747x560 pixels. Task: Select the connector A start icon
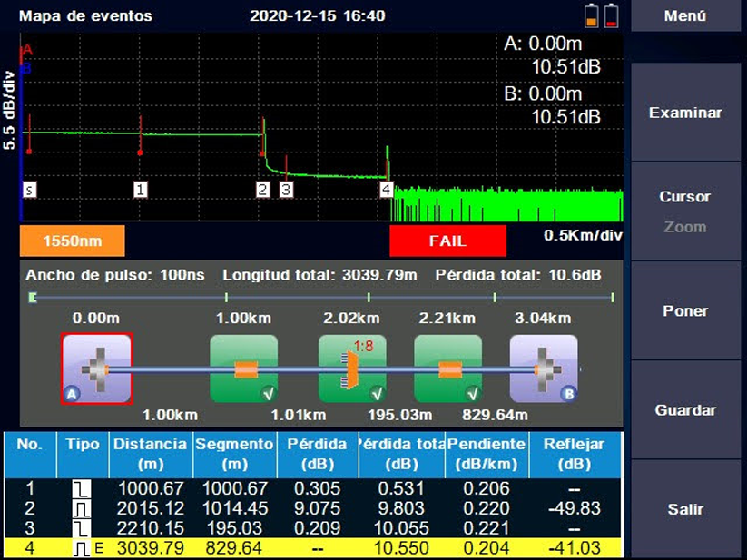coord(97,368)
